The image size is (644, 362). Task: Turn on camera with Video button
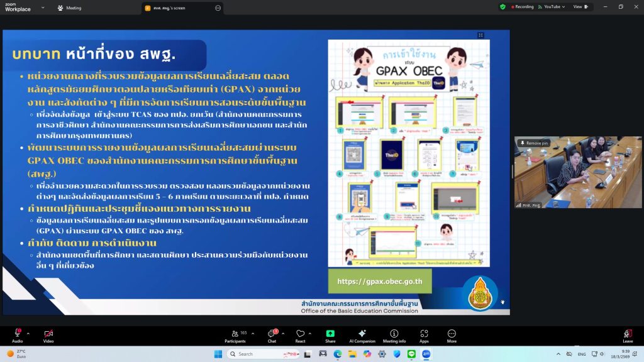point(48,334)
